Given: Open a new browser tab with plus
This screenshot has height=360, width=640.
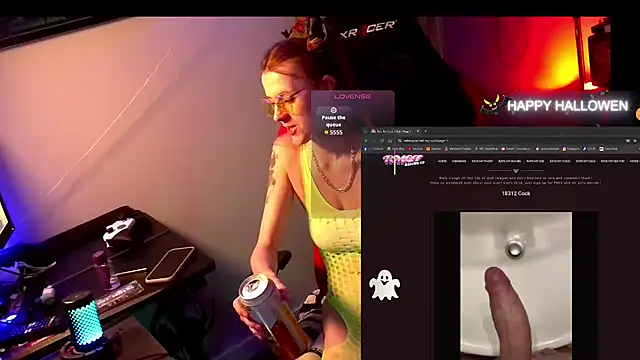Looking at the screenshot, I should 425,131.
